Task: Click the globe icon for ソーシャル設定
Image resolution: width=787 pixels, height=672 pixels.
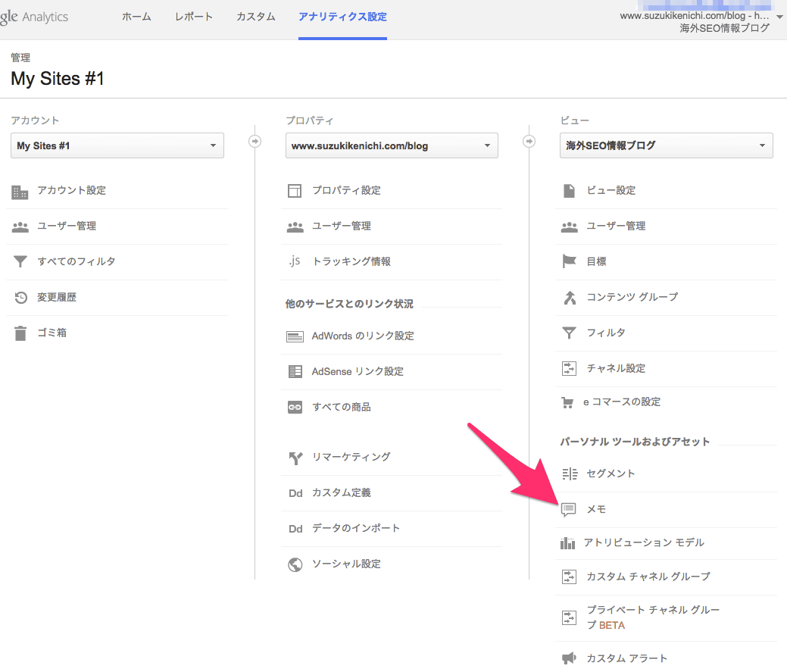Action: coord(295,564)
